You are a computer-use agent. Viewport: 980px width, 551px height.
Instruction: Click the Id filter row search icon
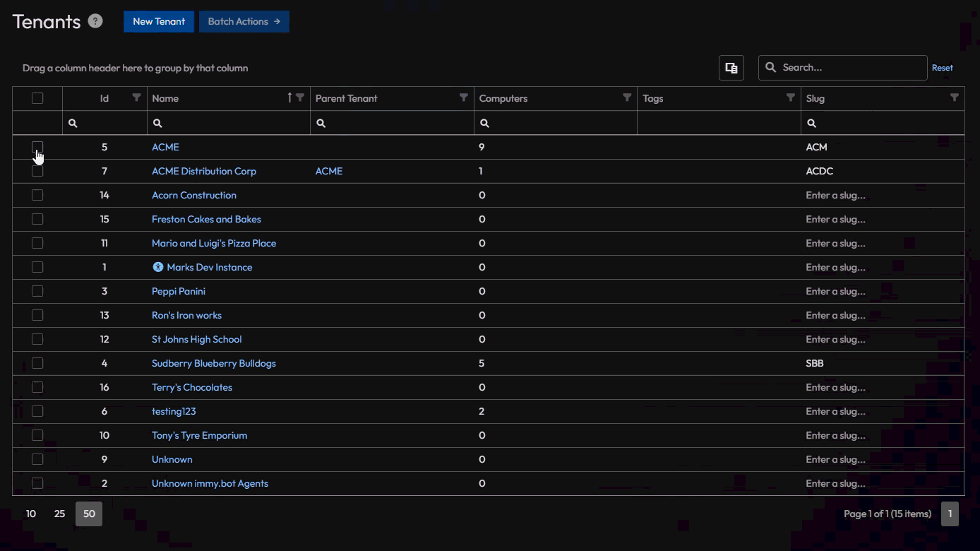click(x=73, y=123)
